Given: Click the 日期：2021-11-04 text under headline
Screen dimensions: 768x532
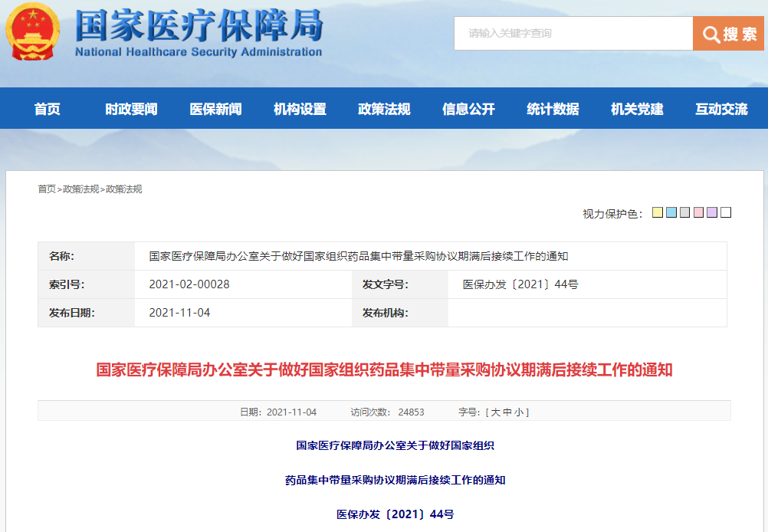Looking at the screenshot, I should 278,412.
